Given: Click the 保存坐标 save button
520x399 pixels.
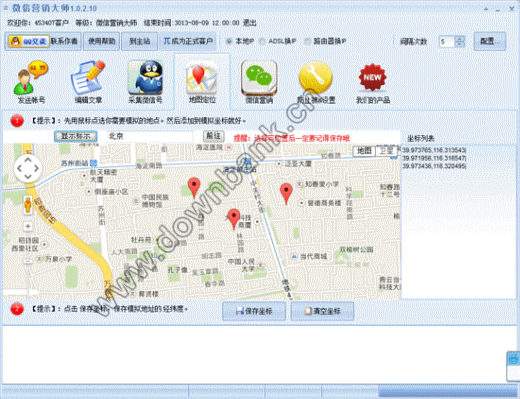Looking at the screenshot, I should click(x=254, y=311).
